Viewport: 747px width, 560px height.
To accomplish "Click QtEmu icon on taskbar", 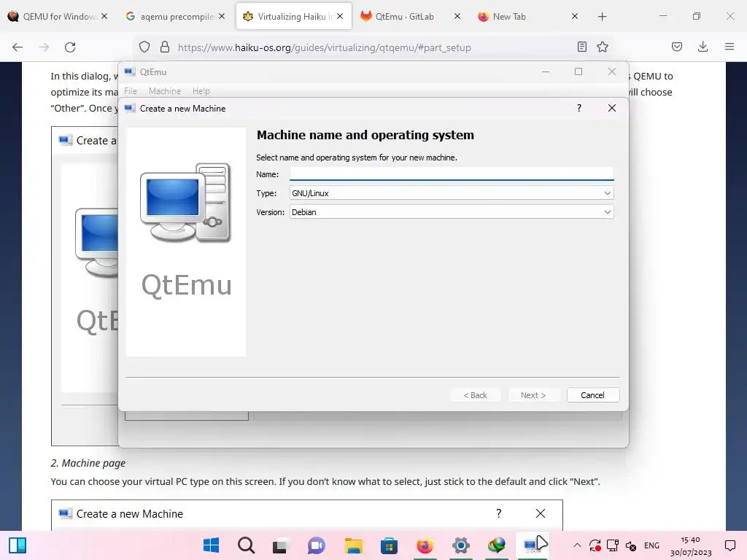I will (532, 545).
